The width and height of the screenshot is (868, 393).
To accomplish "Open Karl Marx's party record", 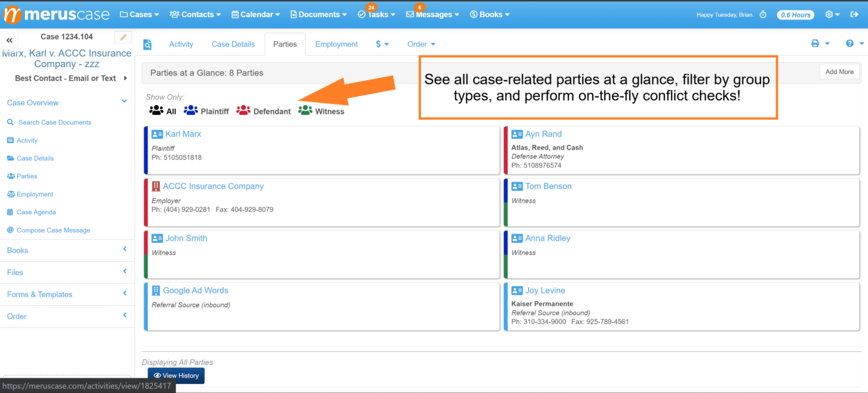I will pos(183,134).
